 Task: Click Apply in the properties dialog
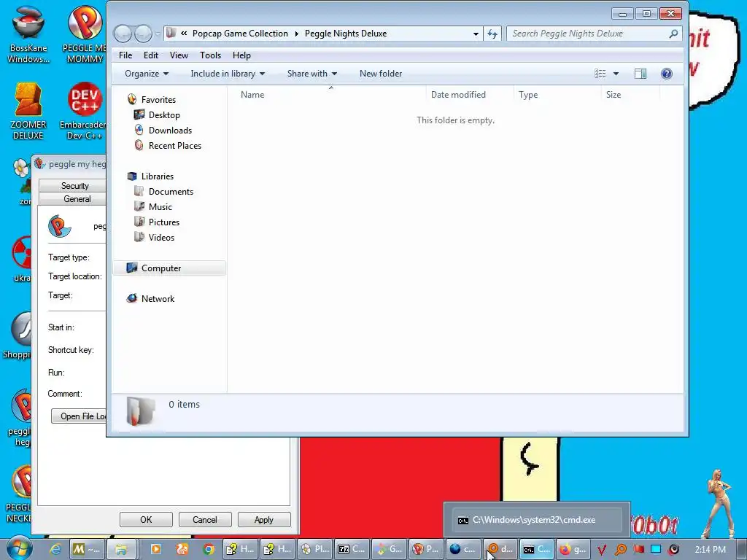pyautogui.click(x=264, y=519)
